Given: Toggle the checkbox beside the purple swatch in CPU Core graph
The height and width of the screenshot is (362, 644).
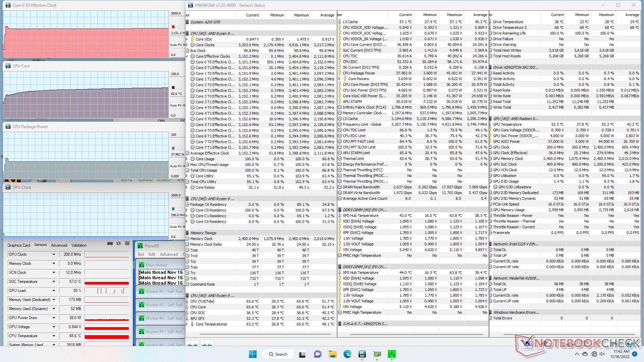Looking at the screenshot, I should tap(180, 87).
